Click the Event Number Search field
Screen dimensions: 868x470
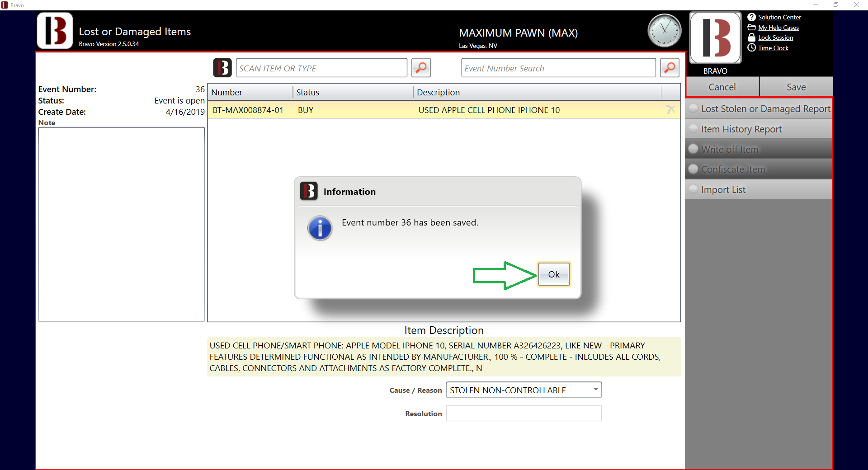[558, 68]
